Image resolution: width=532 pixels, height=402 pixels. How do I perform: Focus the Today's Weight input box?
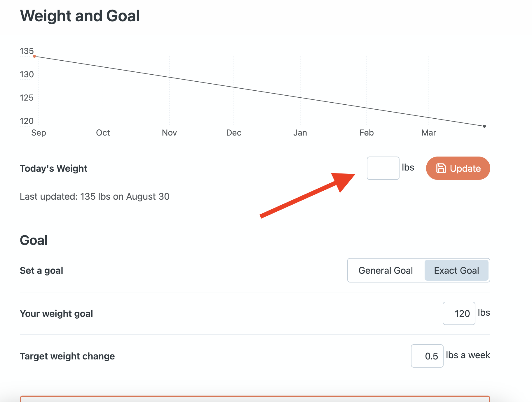383,168
